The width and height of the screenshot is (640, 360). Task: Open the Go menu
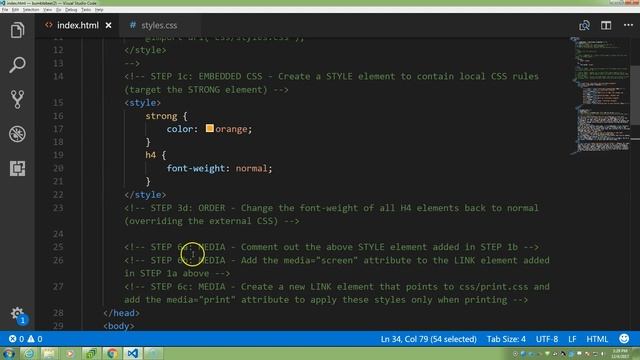(59, 9)
